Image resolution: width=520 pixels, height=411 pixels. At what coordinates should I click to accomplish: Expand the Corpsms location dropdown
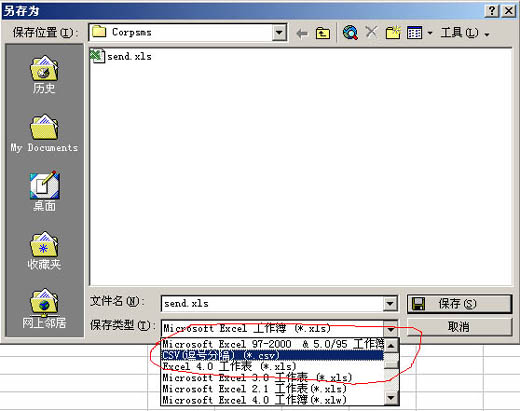[x=279, y=33]
